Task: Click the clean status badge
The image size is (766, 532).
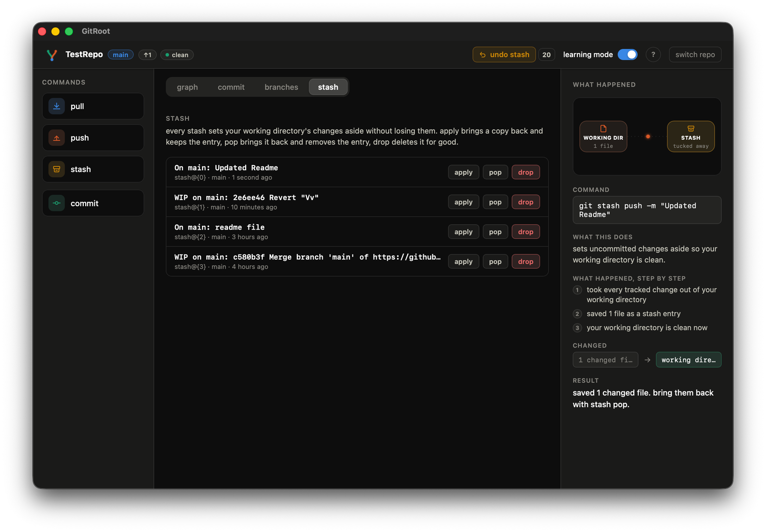Action: tap(177, 55)
